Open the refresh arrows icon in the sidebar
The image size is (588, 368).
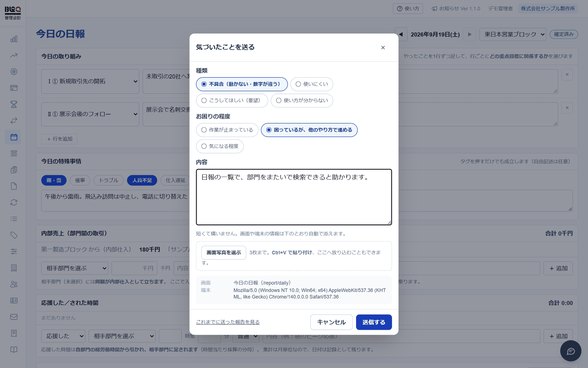tap(14, 202)
